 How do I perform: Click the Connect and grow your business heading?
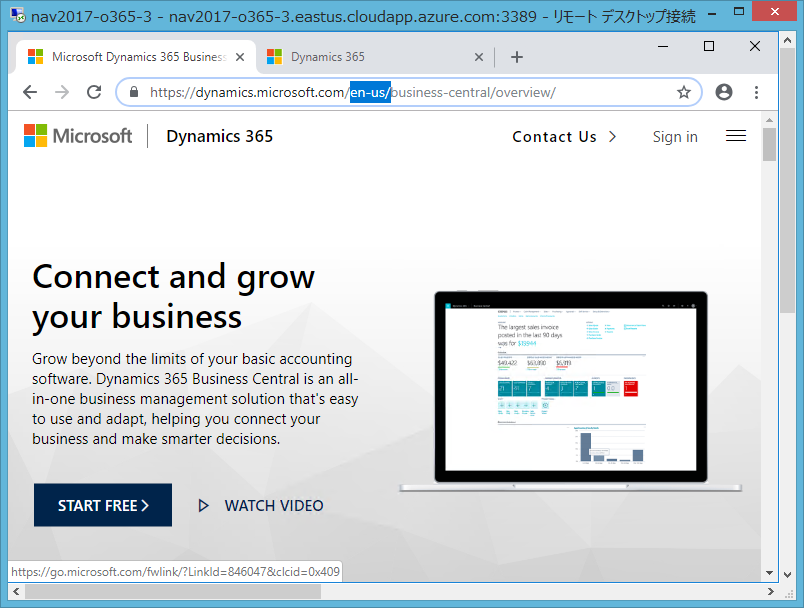173,297
